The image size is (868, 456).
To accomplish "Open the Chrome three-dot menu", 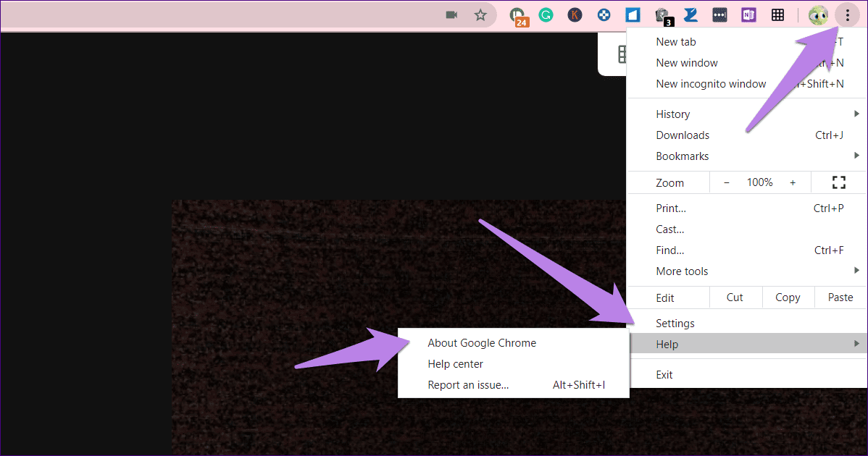I will click(847, 15).
